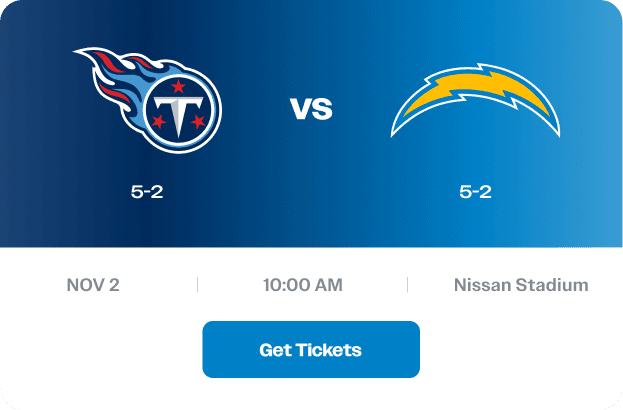The image size is (623, 410).
Task: Click the Chargers 5-2 record
Action: pyautogui.click(x=475, y=192)
